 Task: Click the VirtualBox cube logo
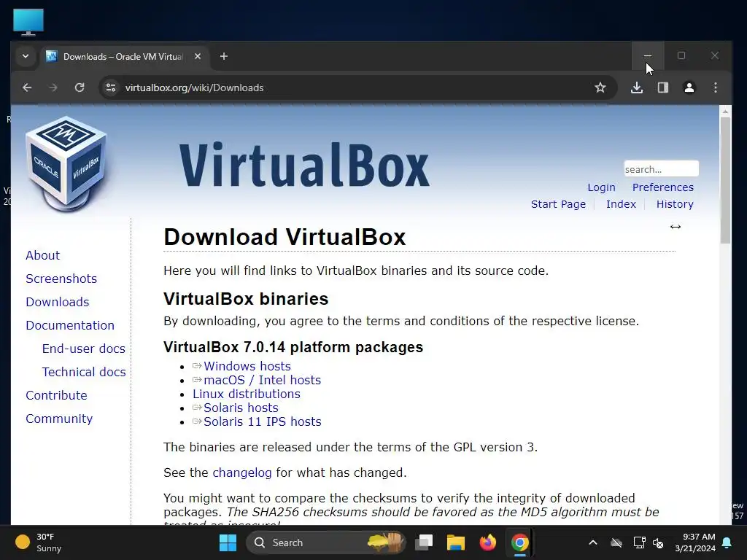tap(66, 164)
